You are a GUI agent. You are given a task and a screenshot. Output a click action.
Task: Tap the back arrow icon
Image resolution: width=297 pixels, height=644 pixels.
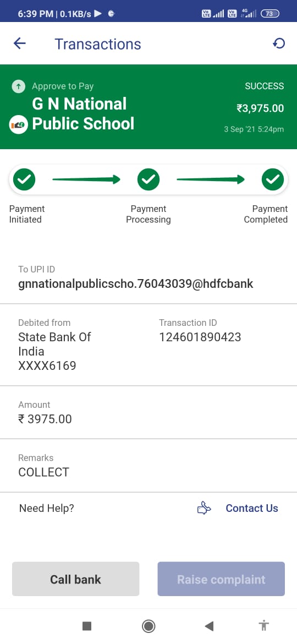pos(19,43)
